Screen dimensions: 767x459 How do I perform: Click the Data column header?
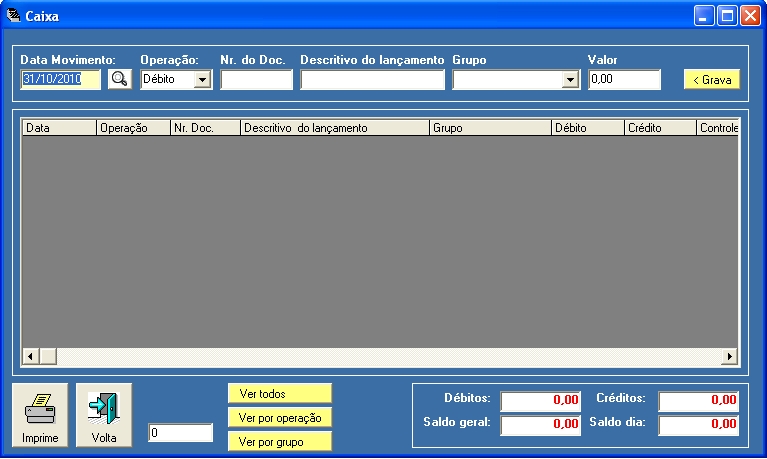tap(59, 128)
